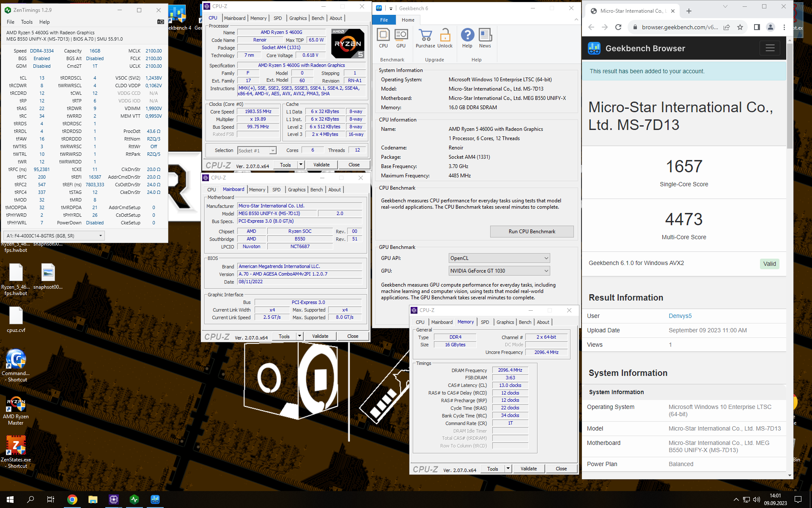The image size is (812, 508).
Task: Open cpuz.cvf desktop file
Action: (x=16, y=320)
